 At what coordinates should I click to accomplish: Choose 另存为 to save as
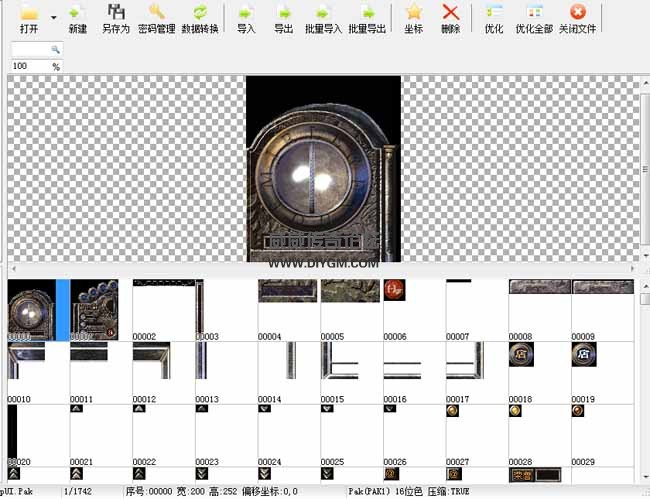coord(116,19)
